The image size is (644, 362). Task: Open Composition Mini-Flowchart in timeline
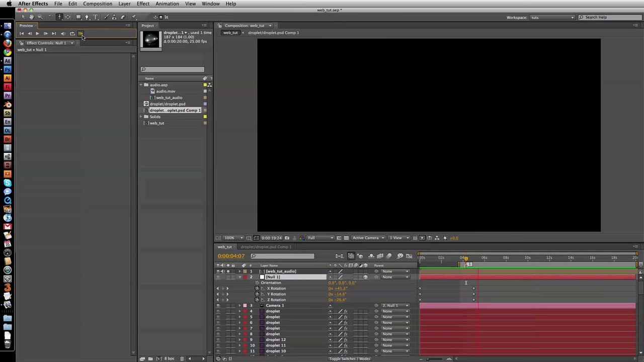click(x=340, y=256)
